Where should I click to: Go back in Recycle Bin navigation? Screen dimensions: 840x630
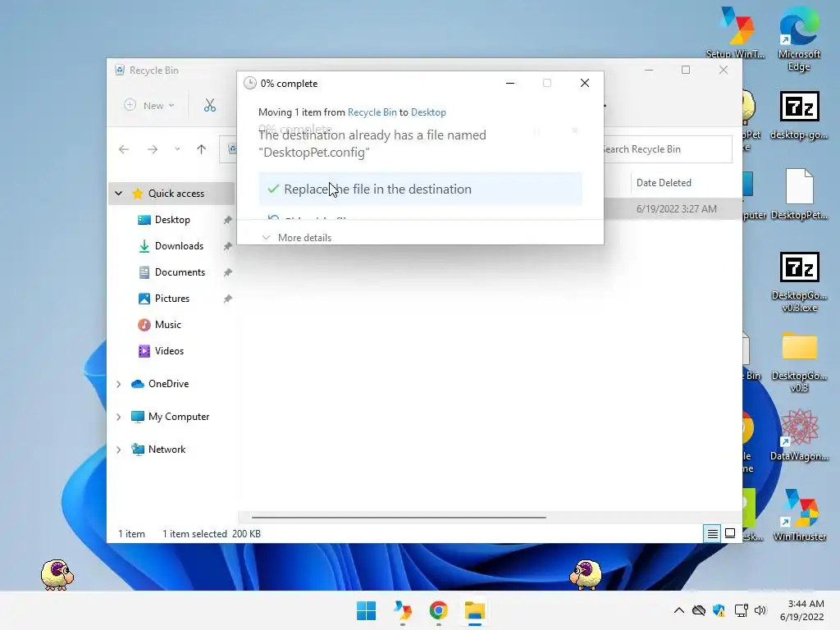coord(124,149)
